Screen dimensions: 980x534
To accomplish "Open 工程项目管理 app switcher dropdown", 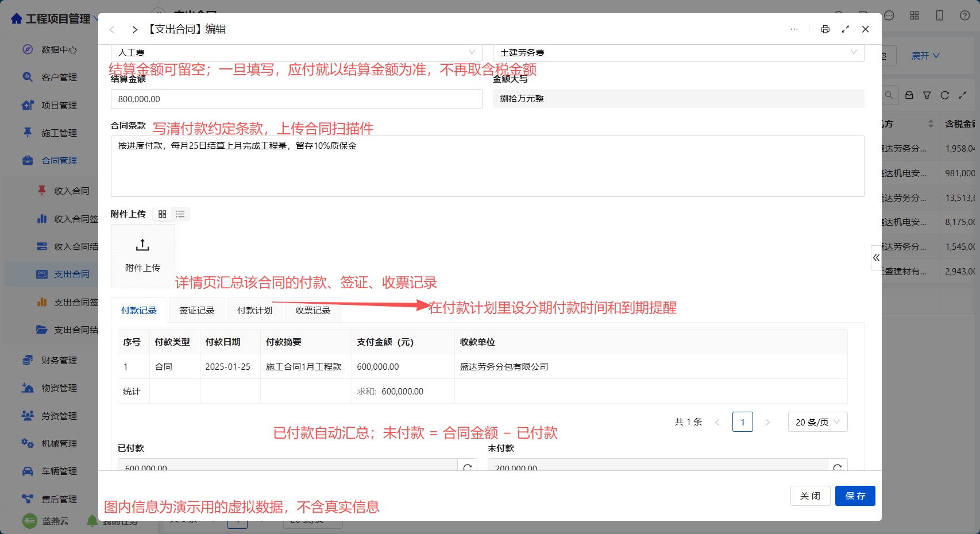I will tap(96, 19).
